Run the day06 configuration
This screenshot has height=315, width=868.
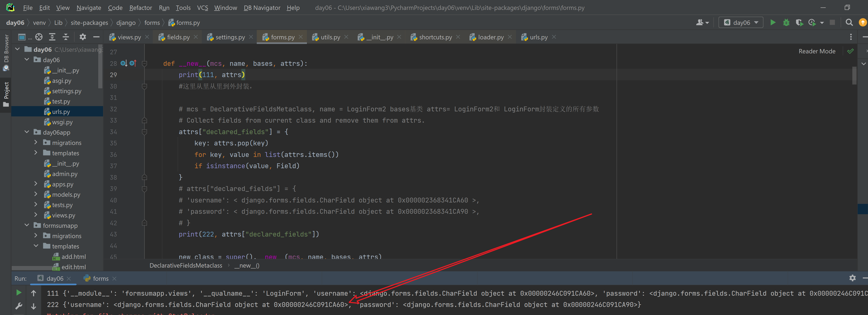(x=773, y=23)
